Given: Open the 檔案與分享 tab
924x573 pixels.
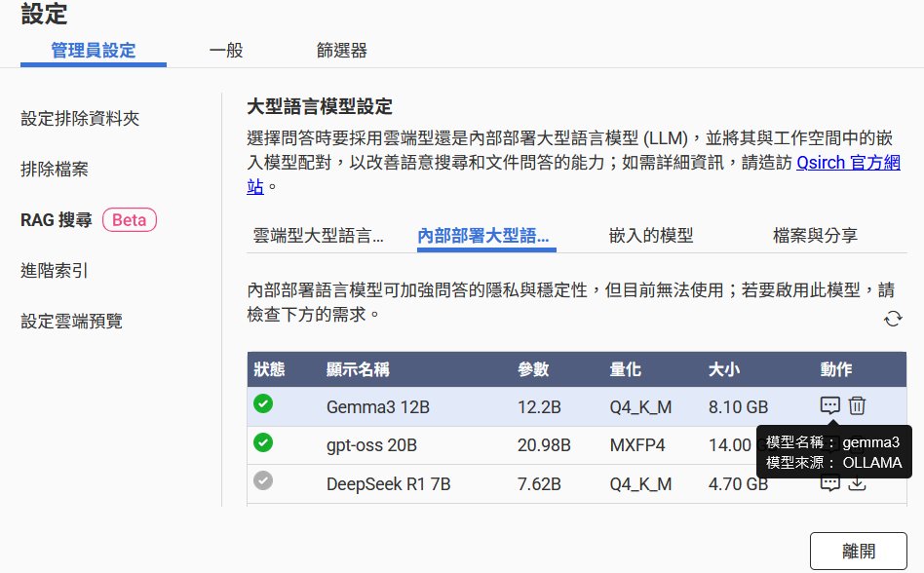Looking at the screenshot, I should coord(815,235).
